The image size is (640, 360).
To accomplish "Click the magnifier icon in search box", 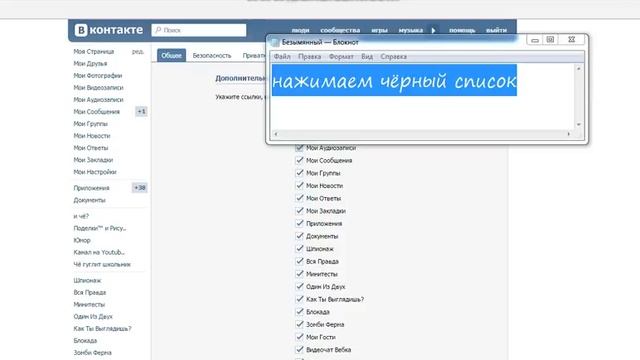I will [158, 30].
